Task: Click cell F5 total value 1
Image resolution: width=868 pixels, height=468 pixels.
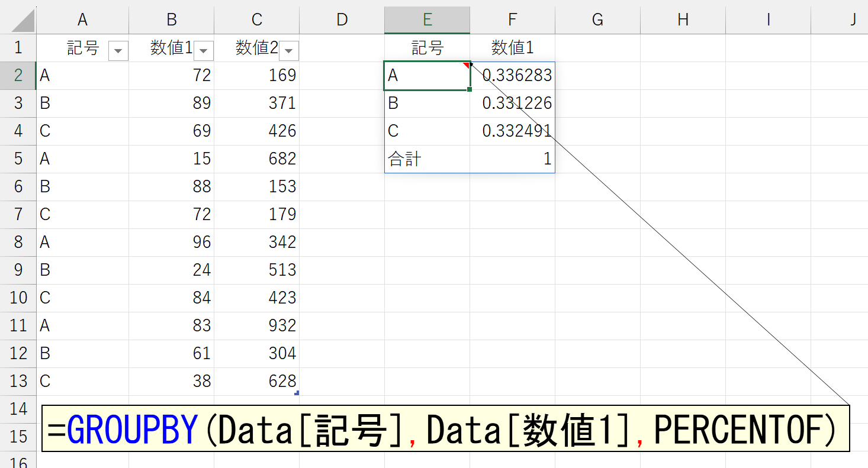Action: pos(513,159)
